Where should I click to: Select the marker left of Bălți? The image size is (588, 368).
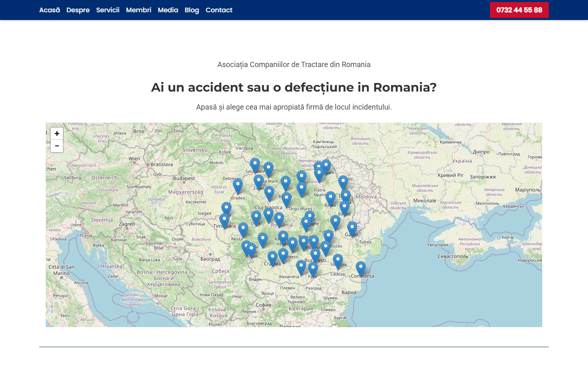click(343, 183)
